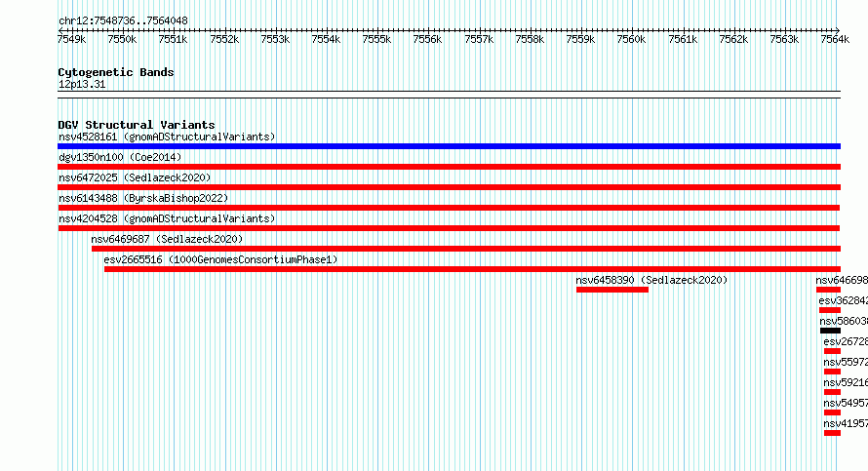Image resolution: width=868 pixels, height=471 pixels.
Task: Open the dgv1350n100 (Coe2014) label
Action: 120,157
